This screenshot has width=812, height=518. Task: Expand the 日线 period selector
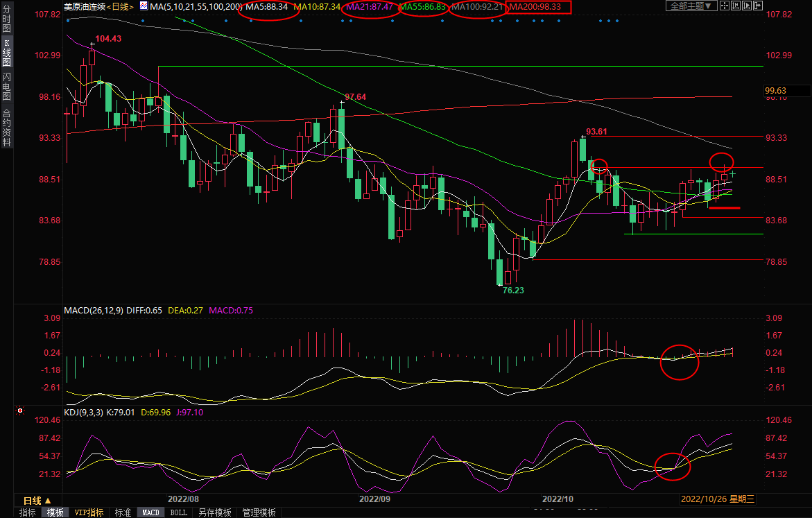pos(37,500)
